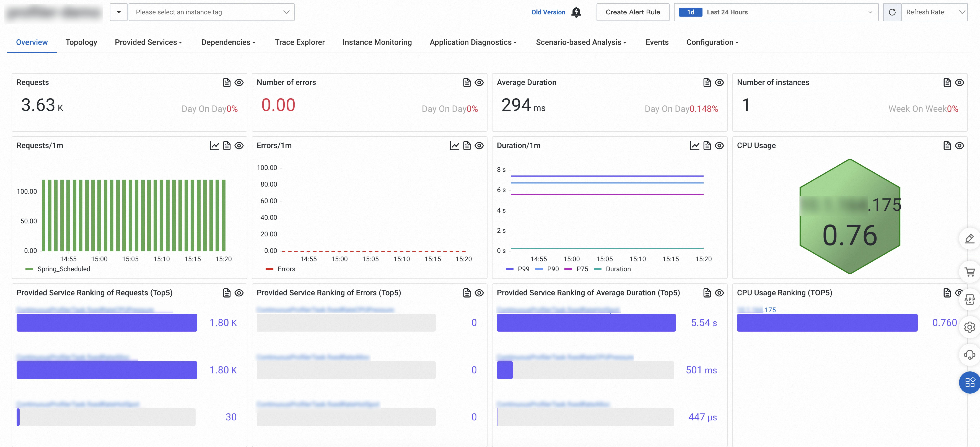Toggle eye visibility on Requests card
The width and height of the screenshot is (980, 447).
click(x=239, y=83)
